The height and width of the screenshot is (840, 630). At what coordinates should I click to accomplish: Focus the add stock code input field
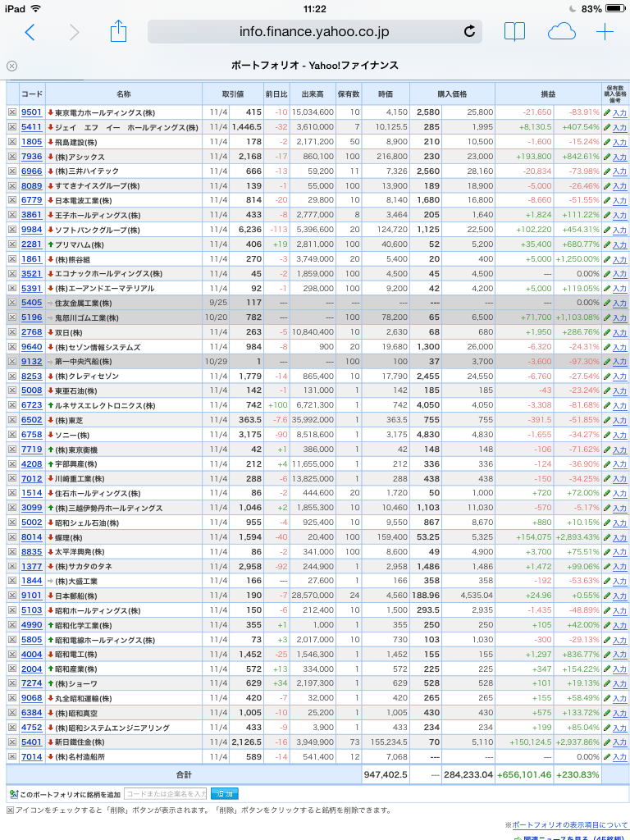[166, 793]
